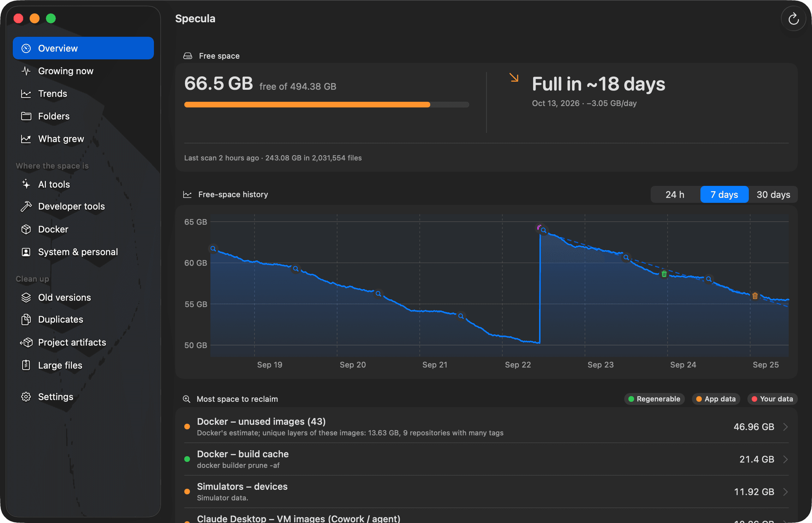The height and width of the screenshot is (523, 812).
Task: Click the magnifier marker at the Sep 22 peak
Action: [x=544, y=230]
